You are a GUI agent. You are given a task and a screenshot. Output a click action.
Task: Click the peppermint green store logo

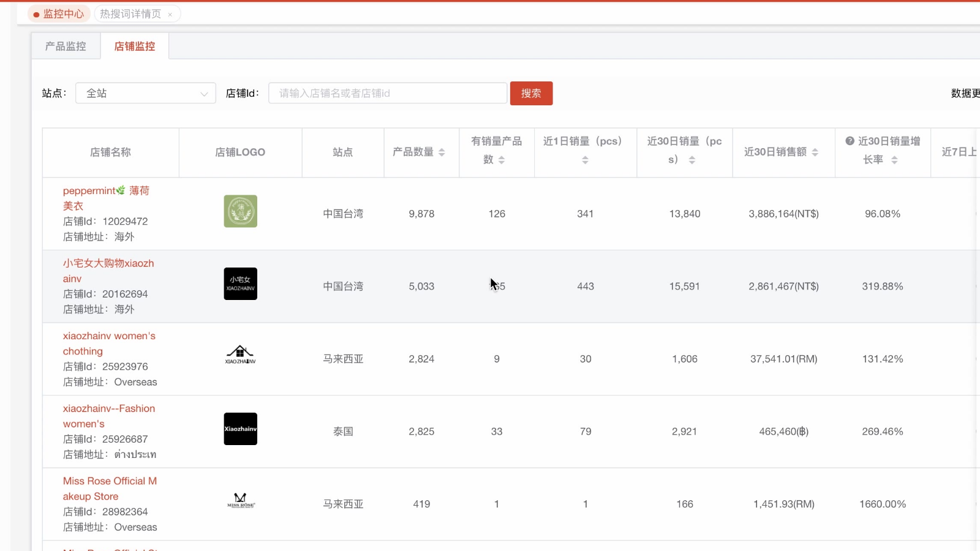click(240, 211)
